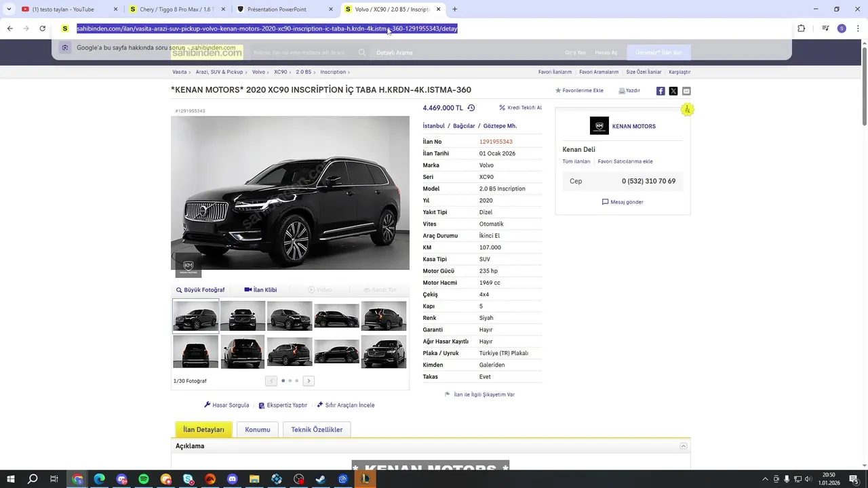Open the Teknik Özellikler tab
868x488 pixels.
(317, 430)
